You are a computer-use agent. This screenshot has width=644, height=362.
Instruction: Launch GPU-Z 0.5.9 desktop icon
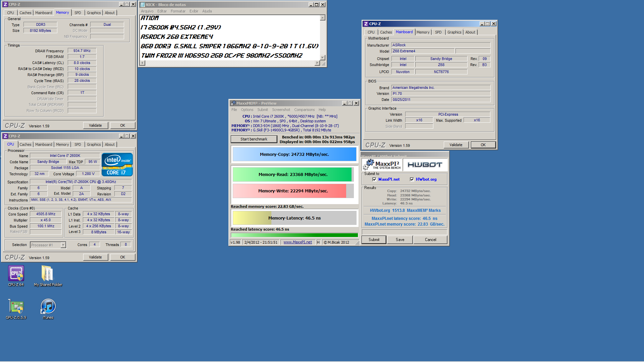(x=16, y=309)
